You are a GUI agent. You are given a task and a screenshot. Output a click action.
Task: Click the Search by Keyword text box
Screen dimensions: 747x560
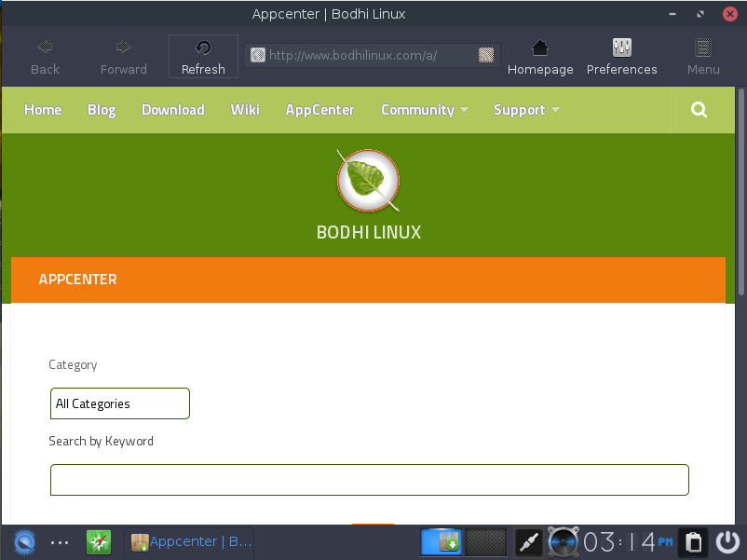pos(370,480)
